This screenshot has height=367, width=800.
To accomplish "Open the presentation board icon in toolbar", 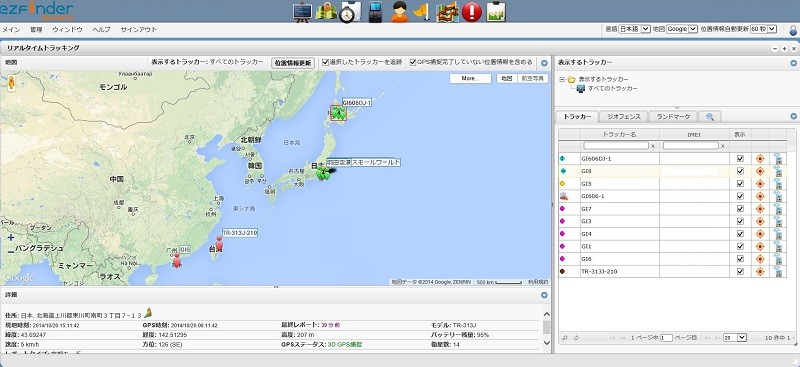I will [x=303, y=12].
